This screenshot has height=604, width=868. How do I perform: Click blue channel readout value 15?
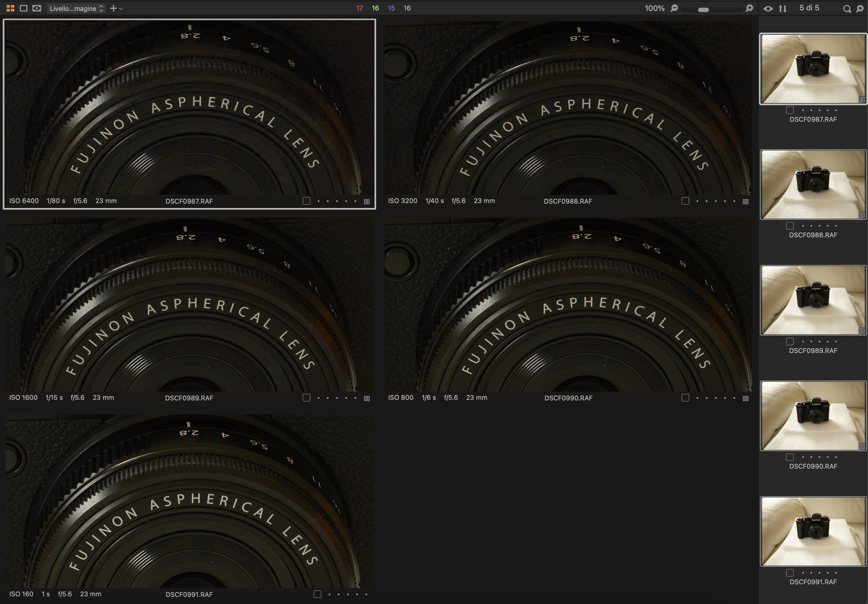click(391, 8)
